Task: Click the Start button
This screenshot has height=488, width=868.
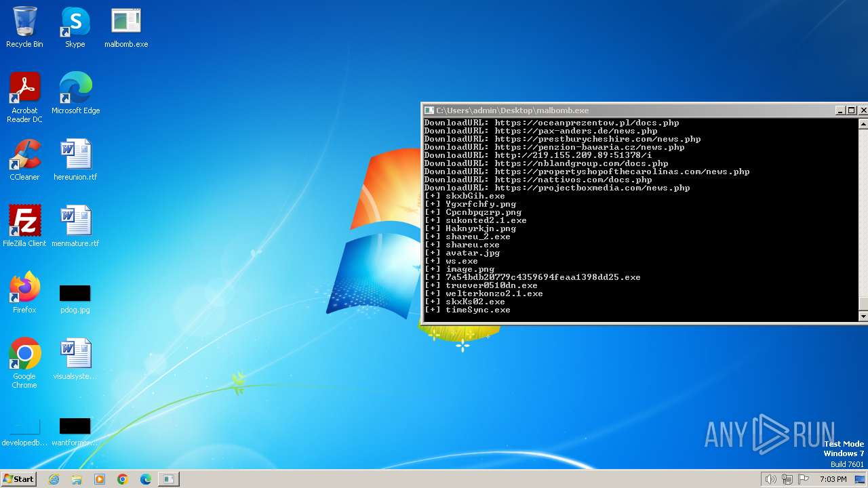Action: pos(18,479)
